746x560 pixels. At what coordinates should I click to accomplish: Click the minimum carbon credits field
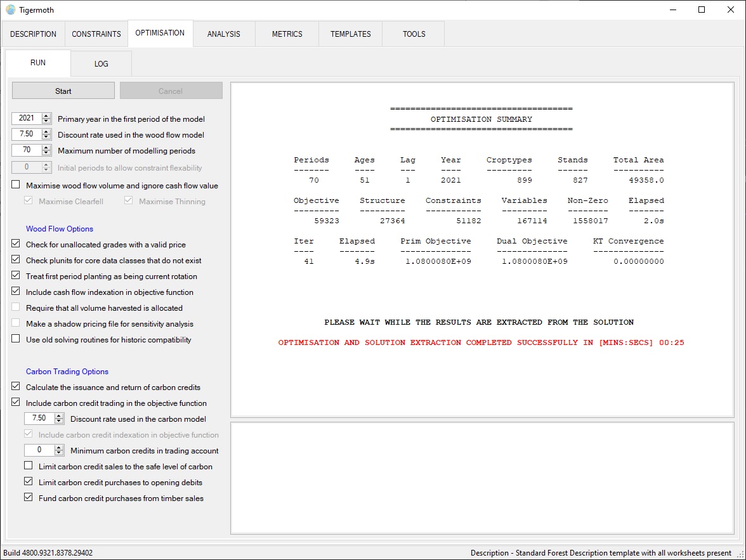point(39,450)
